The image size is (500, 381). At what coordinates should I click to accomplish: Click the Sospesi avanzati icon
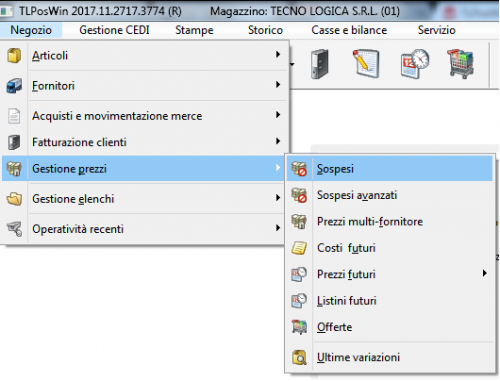(x=299, y=195)
